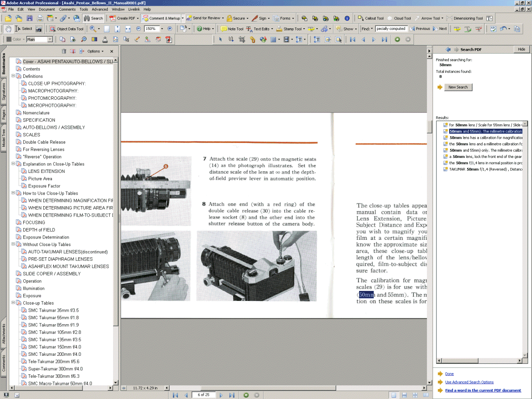Click the Find text input field

coord(391,29)
